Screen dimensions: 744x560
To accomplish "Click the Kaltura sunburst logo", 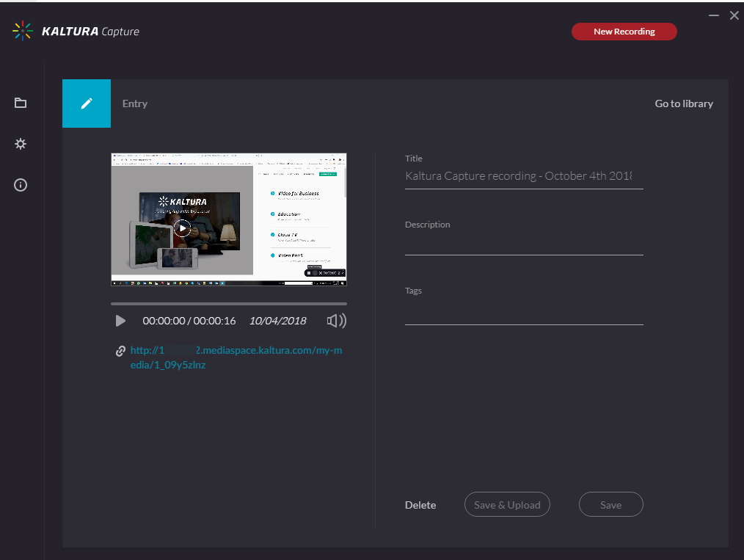I will [x=22, y=31].
